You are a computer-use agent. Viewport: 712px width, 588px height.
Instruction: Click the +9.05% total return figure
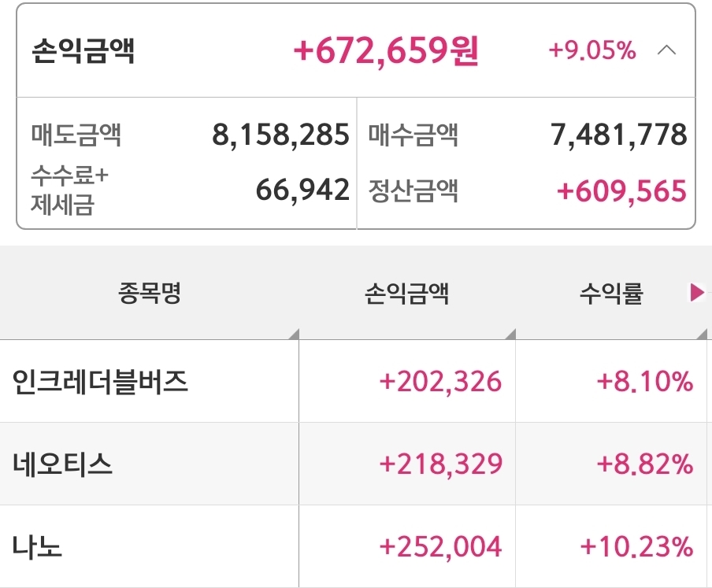pyautogui.click(x=591, y=51)
